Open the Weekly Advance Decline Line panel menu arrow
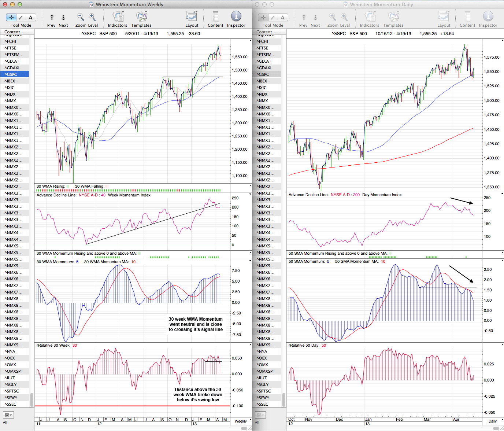Viewport: 504px width, 431px height. pyautogui.click(x=250, y=194)
